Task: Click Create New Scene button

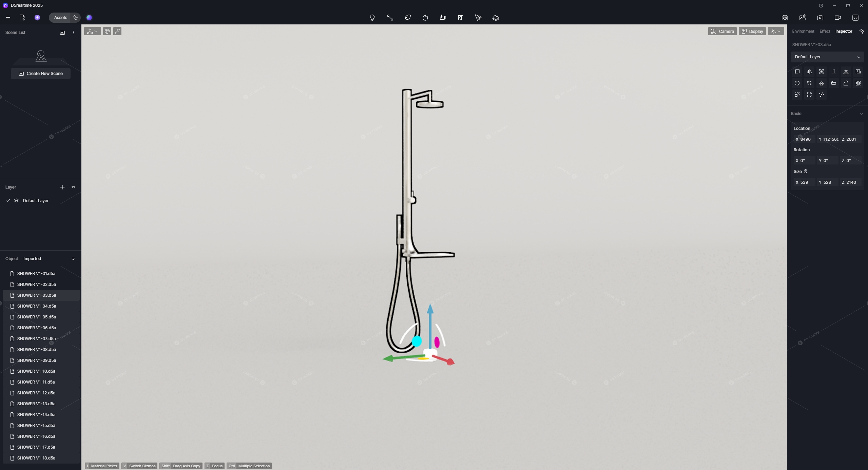Action: coord(41,74)
